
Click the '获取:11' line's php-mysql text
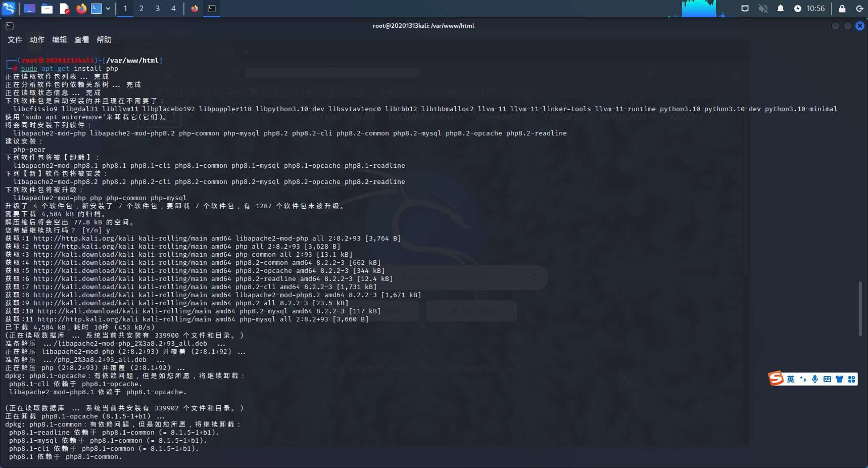pyautogui.click(x=258, y=319)
